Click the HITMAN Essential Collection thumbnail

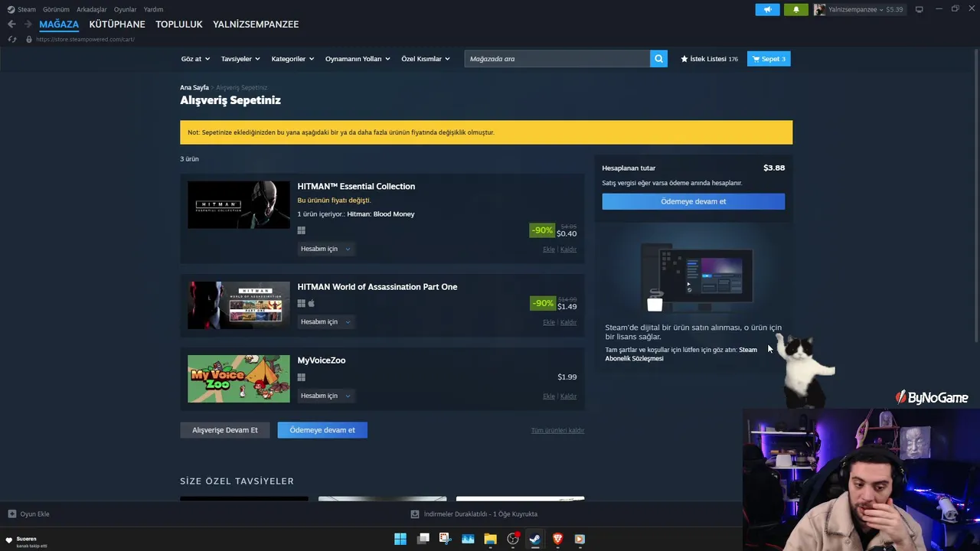click(x=239, y=204)
